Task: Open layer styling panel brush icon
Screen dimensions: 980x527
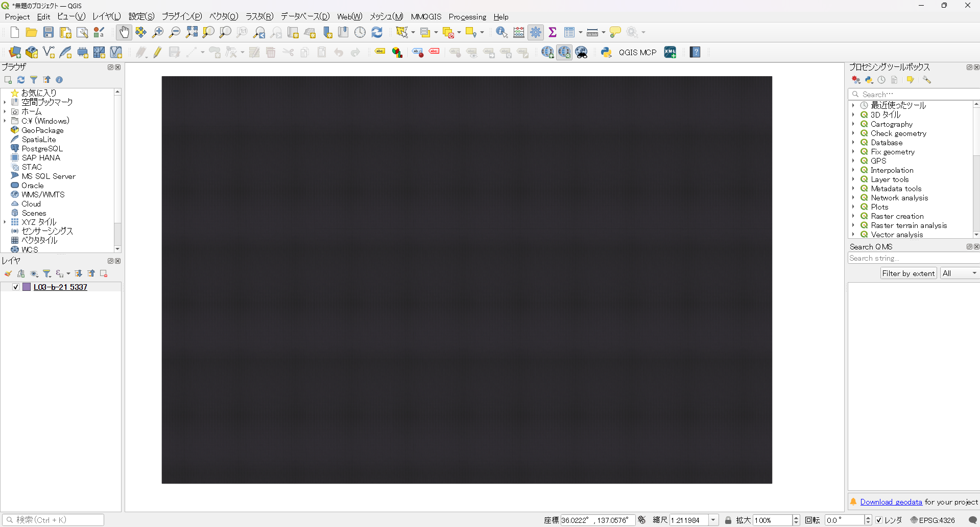Action: (8, 274)
